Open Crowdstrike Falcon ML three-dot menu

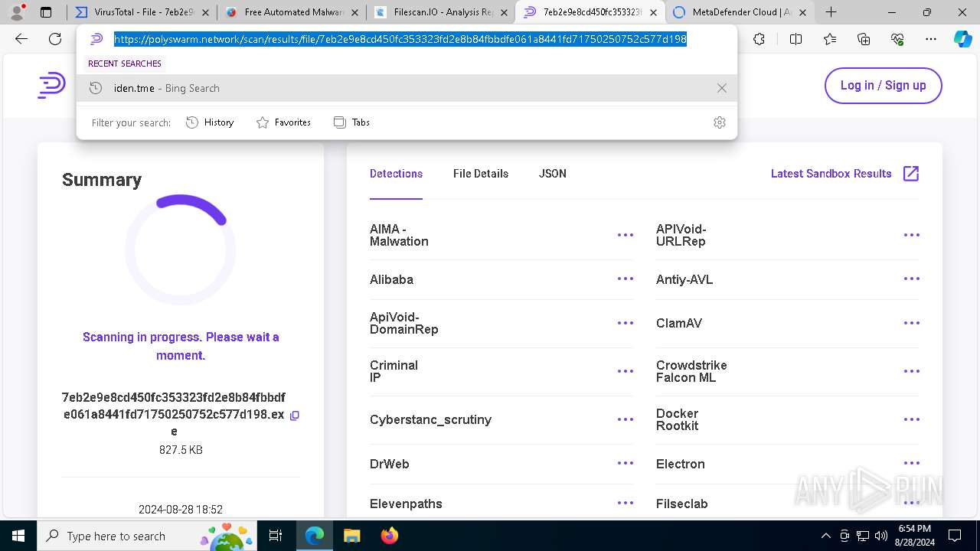coord(912,371)
